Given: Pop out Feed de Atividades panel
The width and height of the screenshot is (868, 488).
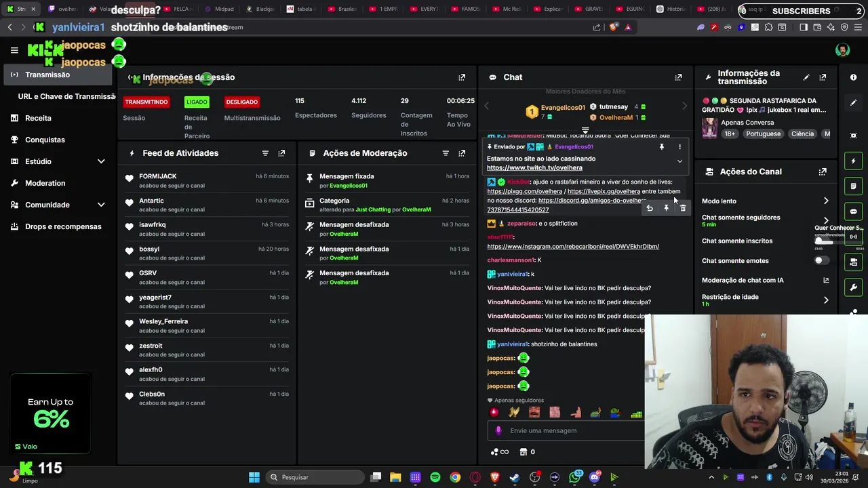Looking at the screenshot, I should pos(281,153).
